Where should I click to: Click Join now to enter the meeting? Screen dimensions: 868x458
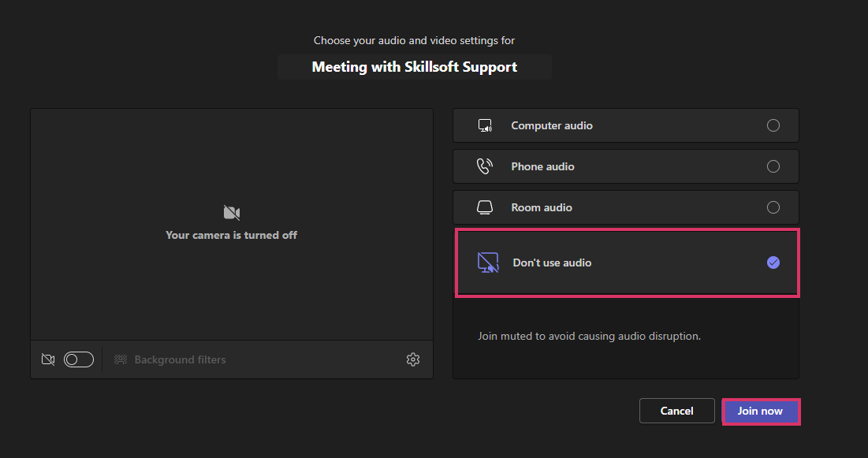click(759, 410)
